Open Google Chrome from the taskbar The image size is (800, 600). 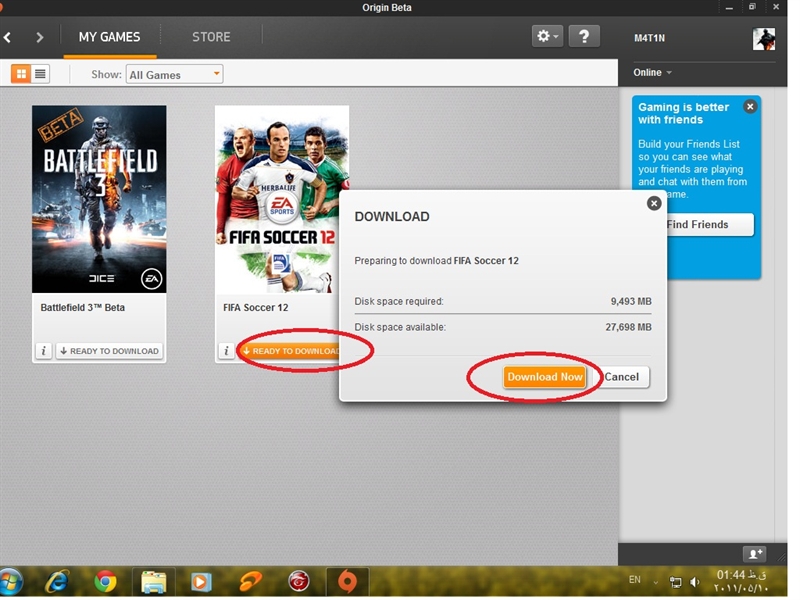pyautogui.click(x=105, y=581)
